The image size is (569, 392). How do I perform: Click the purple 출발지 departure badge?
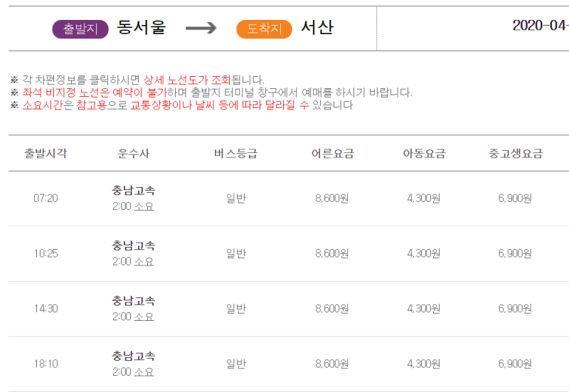(80, 29)
